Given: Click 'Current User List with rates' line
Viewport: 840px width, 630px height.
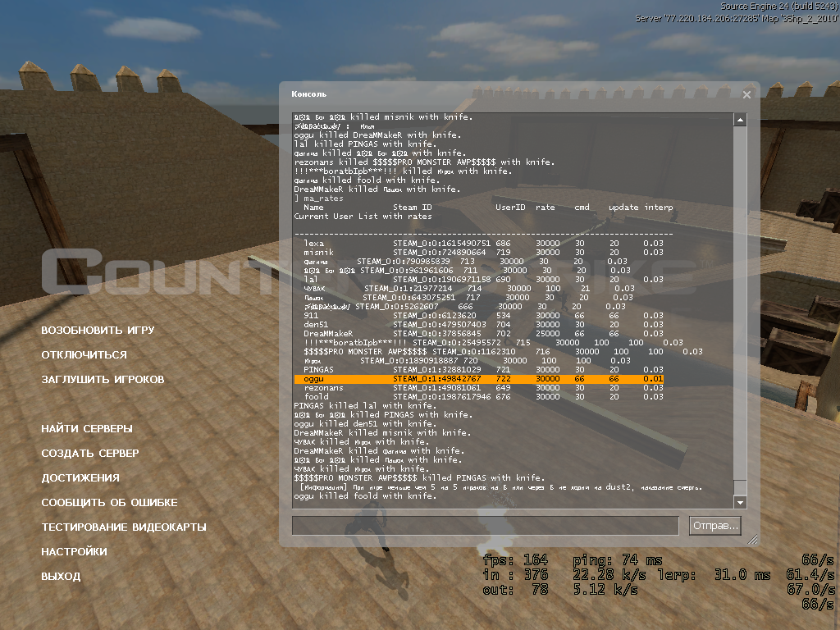Looking at the screenshot, I should click(x=363, y=217).
